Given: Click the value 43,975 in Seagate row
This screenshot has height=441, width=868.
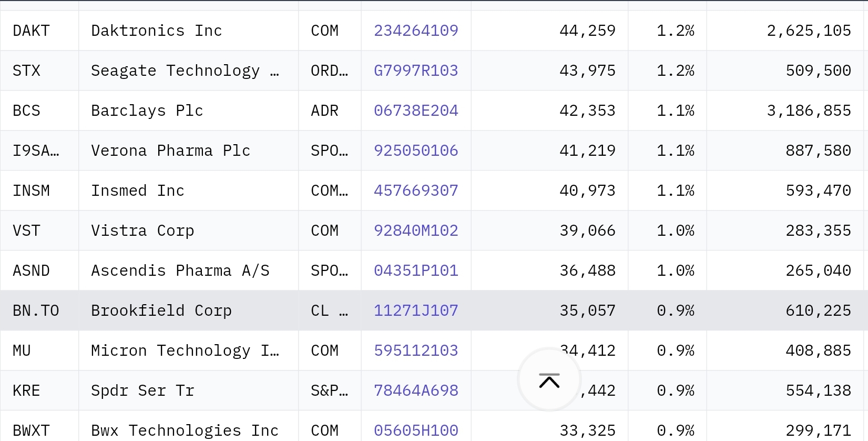Looking at the screenshot, I should [587, 71].
